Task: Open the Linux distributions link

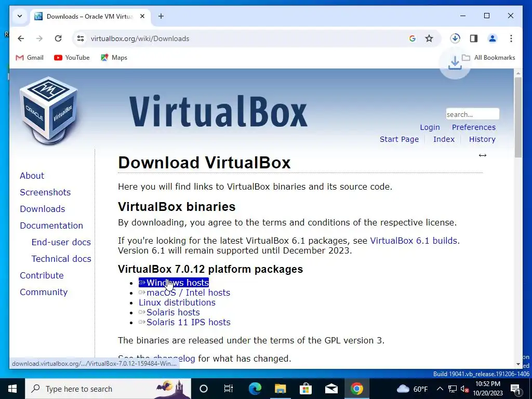Action: (x=177, y=302)
